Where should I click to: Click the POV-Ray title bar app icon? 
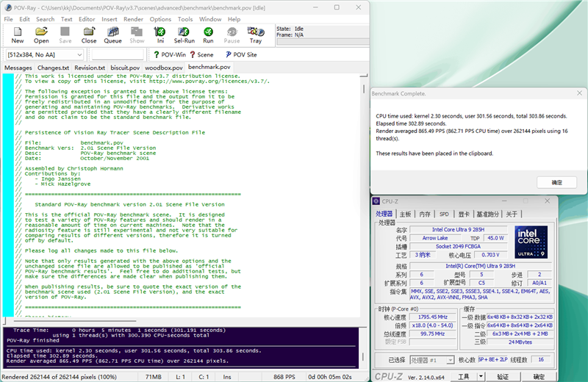(8, 7)
